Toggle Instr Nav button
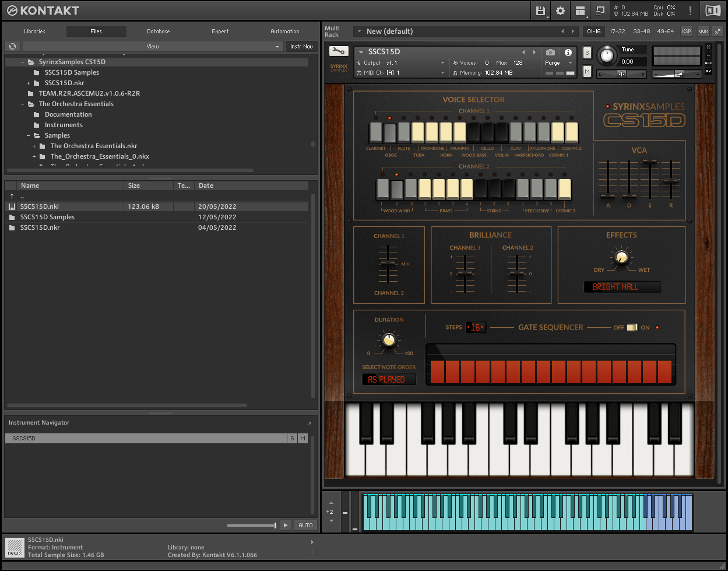The image size is (728, 571). pyautogui.click(x=301, y=46)
